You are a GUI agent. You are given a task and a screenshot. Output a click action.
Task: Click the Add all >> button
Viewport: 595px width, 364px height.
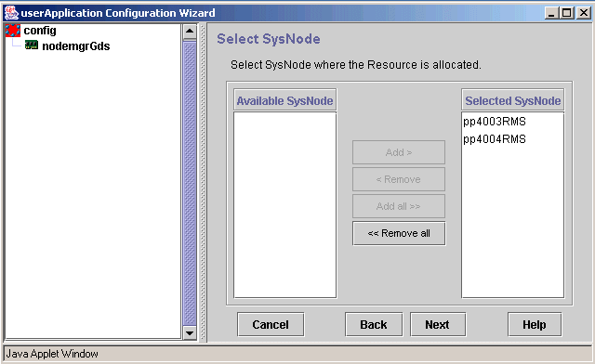pos(399,206)
